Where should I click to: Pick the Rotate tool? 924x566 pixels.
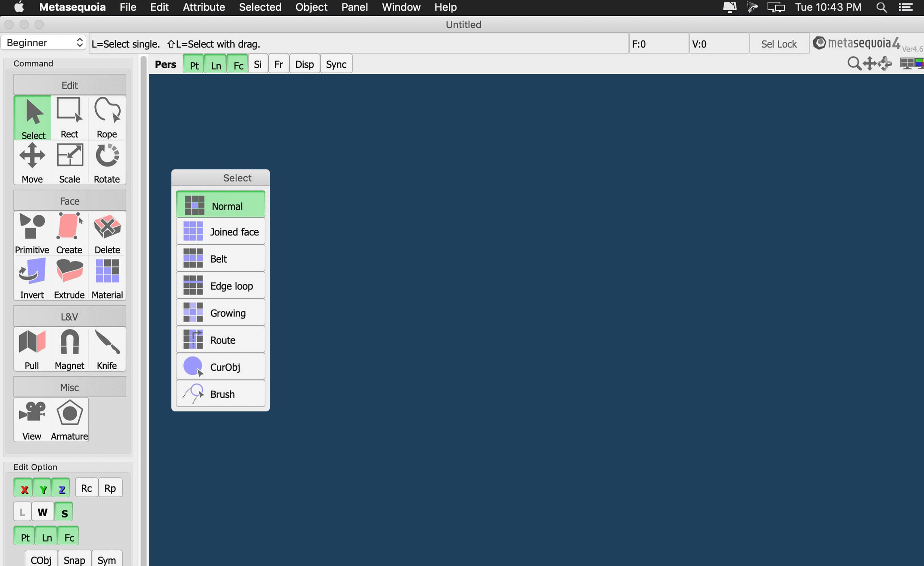[x=107, y=163]
